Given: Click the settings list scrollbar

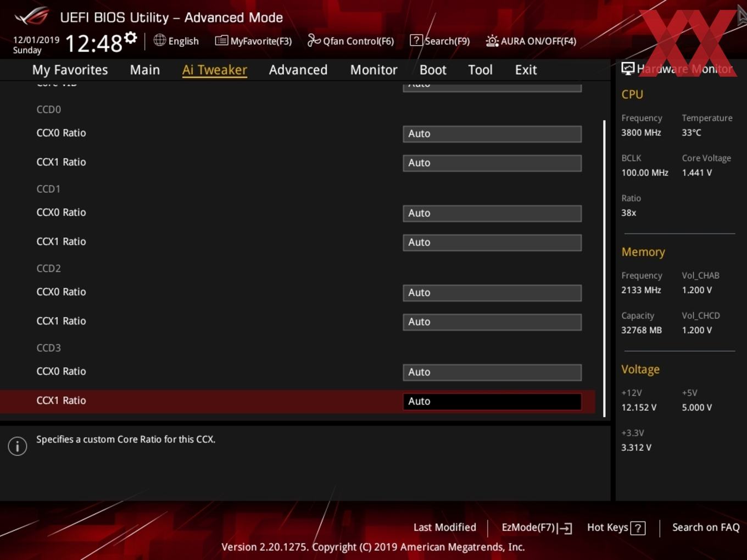Looking at the screenshot, I should (604, 268).
